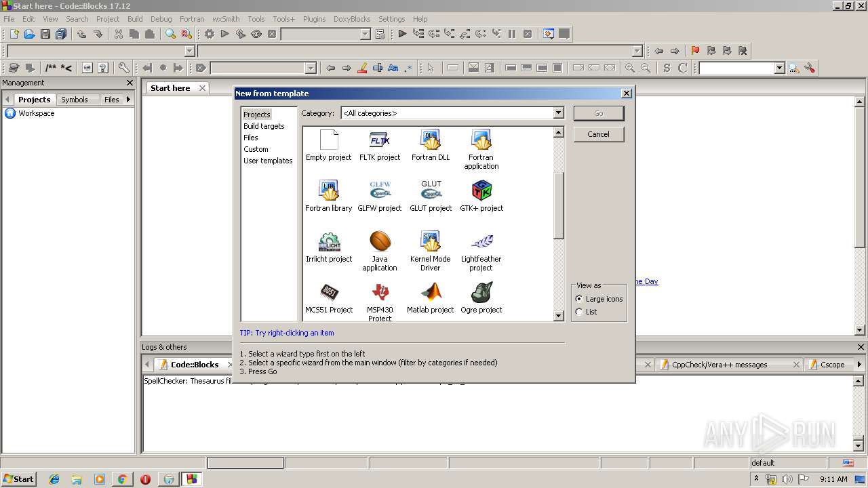This screenshot has width=868, height=488.
Task: Open the Category dropdown in dialog
Action: (x=558, y=113)
